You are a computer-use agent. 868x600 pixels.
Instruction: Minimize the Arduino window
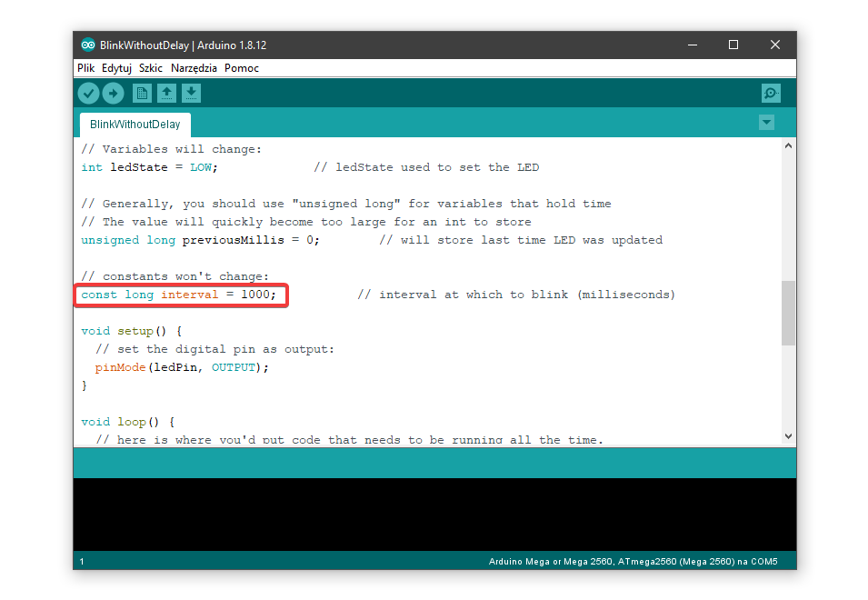click(693, 45)
